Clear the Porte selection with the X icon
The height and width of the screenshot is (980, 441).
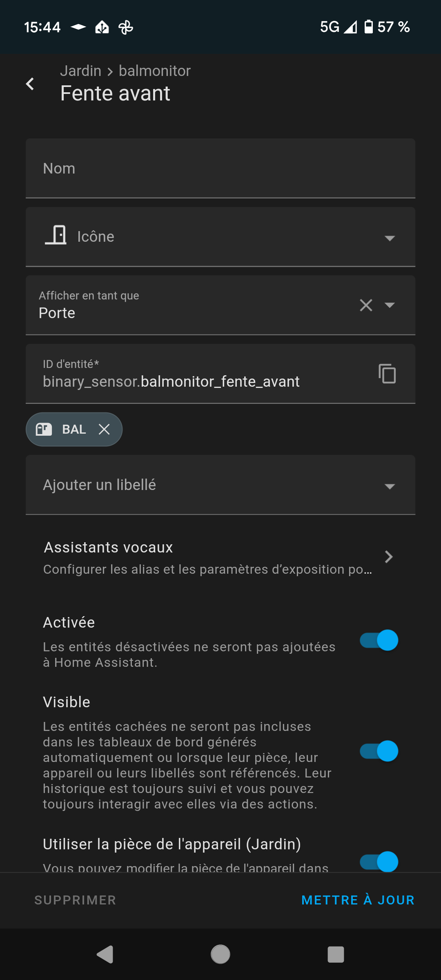click(x=366, y=305)
